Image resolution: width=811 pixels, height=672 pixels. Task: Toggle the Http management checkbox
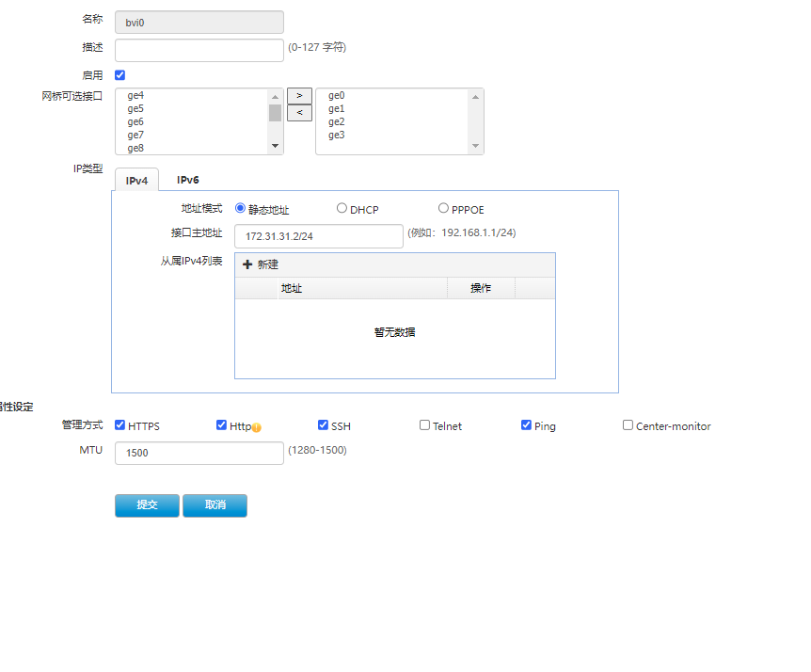point(221,425)
